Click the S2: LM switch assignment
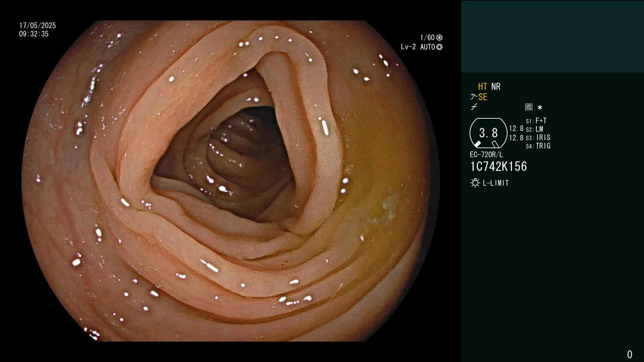The height and width of the screenshot is (362, 644). tap(535, 129)
